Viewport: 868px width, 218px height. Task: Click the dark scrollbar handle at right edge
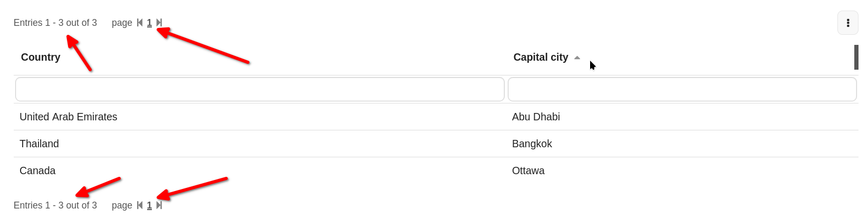click(x=856, y=57)
